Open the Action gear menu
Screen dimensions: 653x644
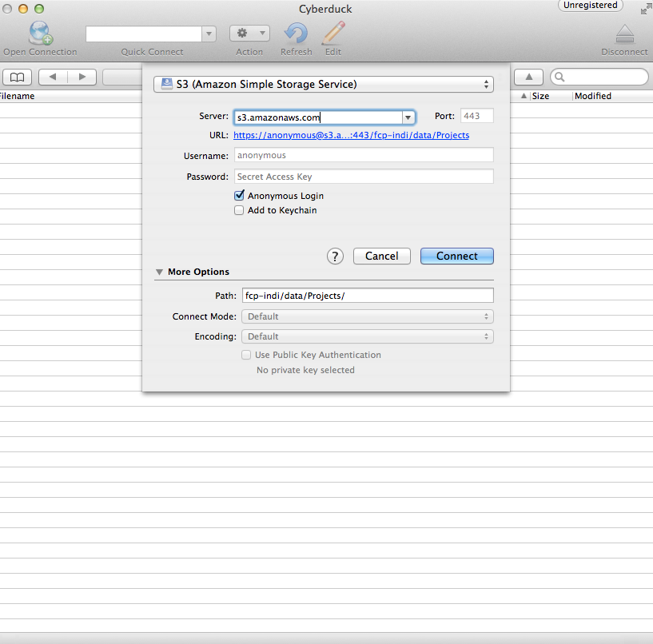click(249, 34)
